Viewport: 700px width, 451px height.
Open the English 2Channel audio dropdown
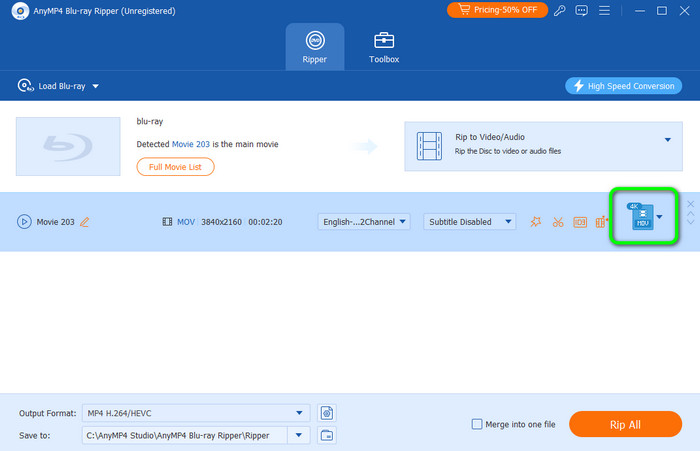click(364, 221)
